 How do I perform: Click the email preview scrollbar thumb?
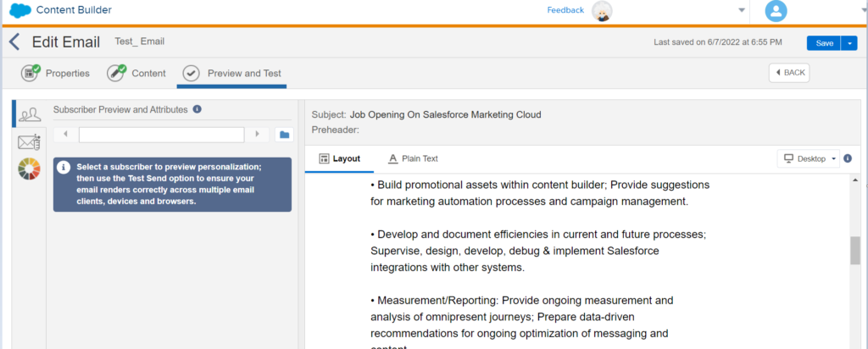[855, 251]
